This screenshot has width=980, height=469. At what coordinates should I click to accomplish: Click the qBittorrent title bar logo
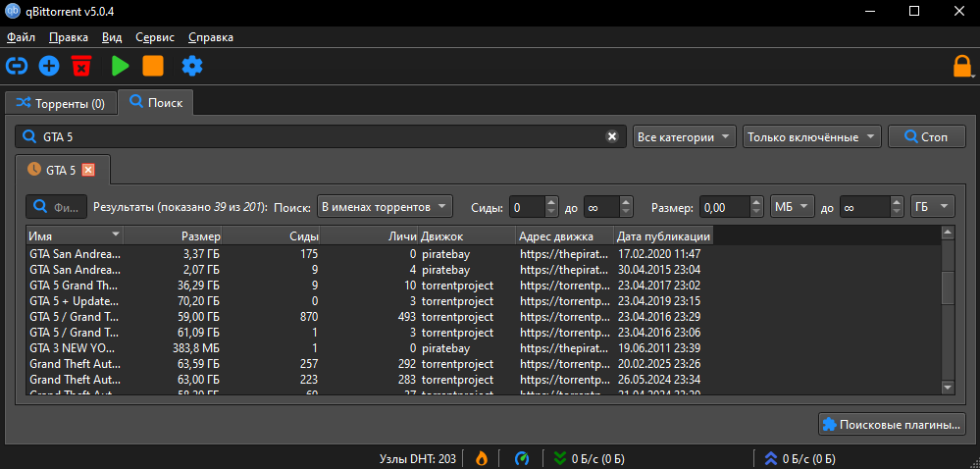click(12, 11)
